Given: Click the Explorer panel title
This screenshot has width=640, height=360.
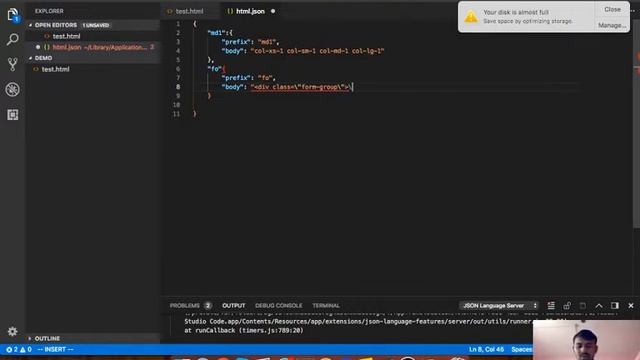Looking at the screenshot, I should pos(49,11).
